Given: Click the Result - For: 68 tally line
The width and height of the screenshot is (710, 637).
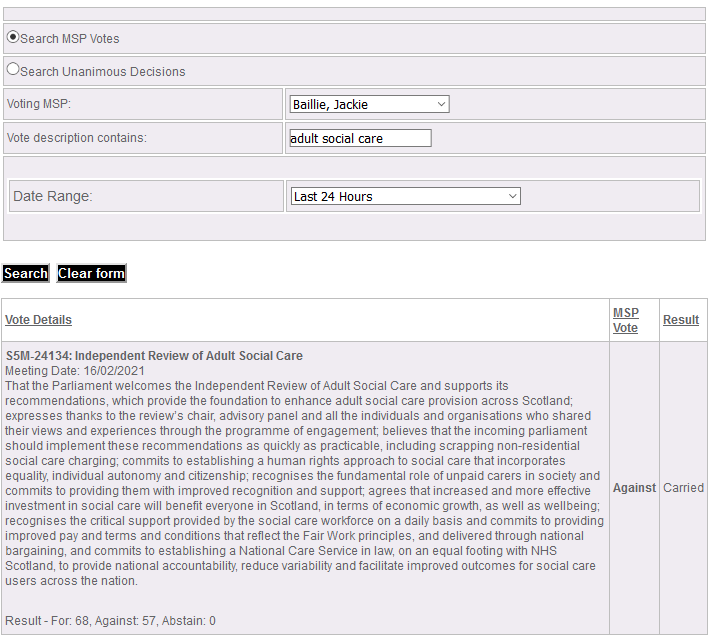Looking at the screenshot, I should tap(110, 620).
